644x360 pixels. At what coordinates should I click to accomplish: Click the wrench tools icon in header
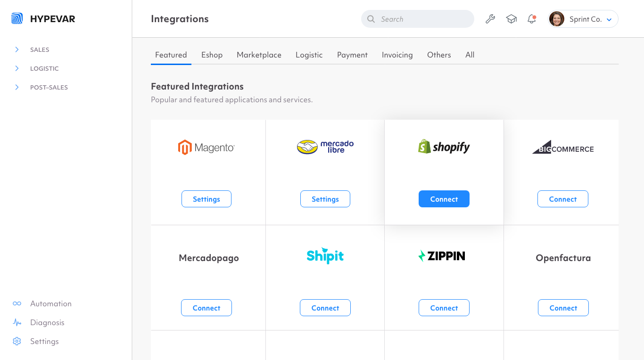point(490,19)
